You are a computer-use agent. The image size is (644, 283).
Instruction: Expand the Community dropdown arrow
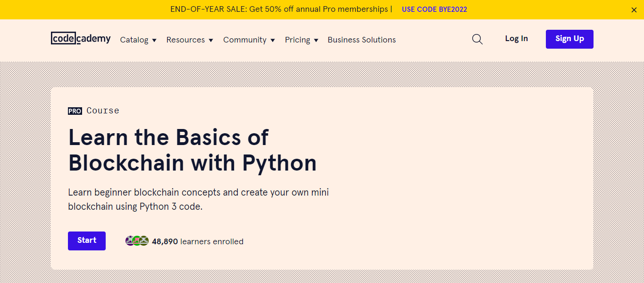coord(273,40)
